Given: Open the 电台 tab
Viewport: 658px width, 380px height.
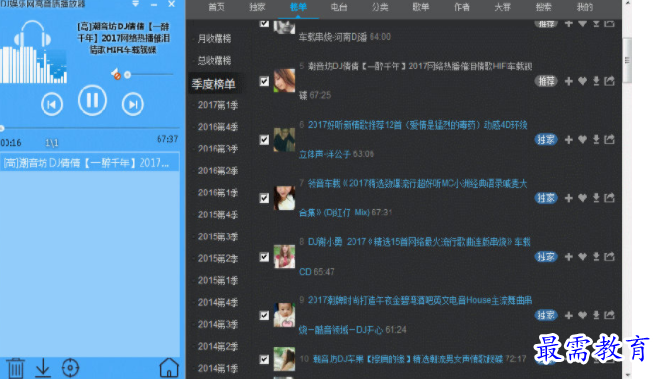Looking at the screenshot, I should pos(339,7).
